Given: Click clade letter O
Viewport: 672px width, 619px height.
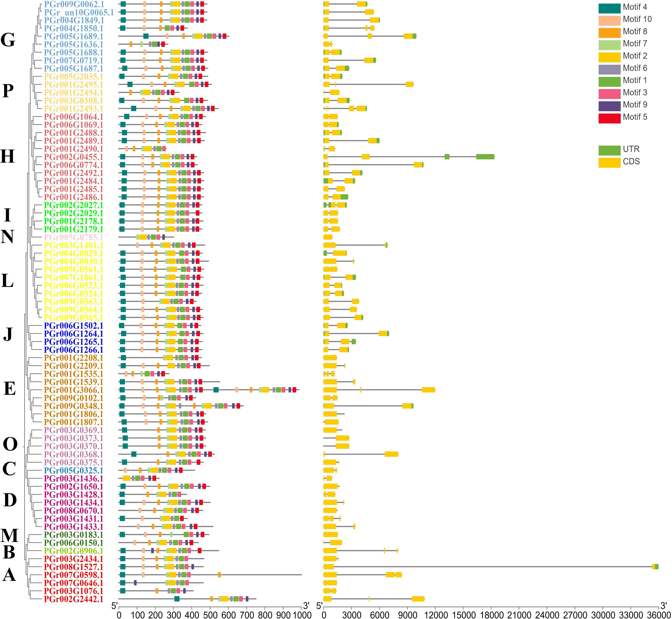Looking at the screenshot, I should pos(10,444).
